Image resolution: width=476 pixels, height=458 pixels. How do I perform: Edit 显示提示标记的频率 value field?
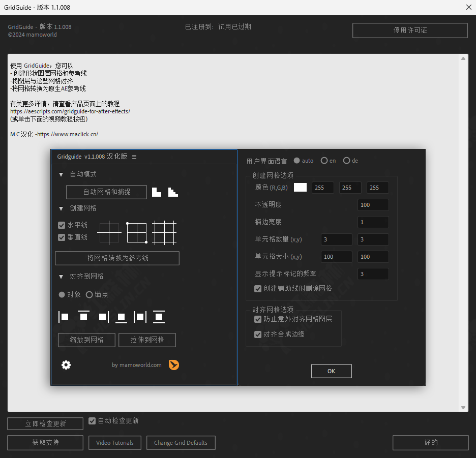[x=373, y=274]
